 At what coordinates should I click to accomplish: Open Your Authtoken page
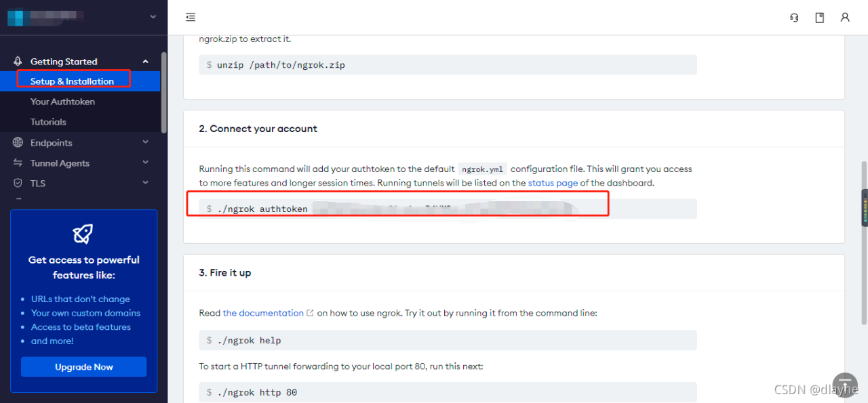[x=62, y=102]
